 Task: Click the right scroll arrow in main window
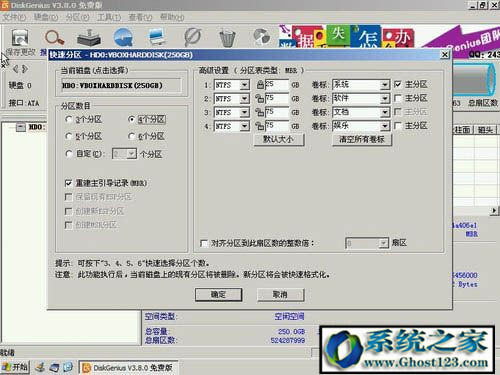pyautogui.click(x=494, y=211)
